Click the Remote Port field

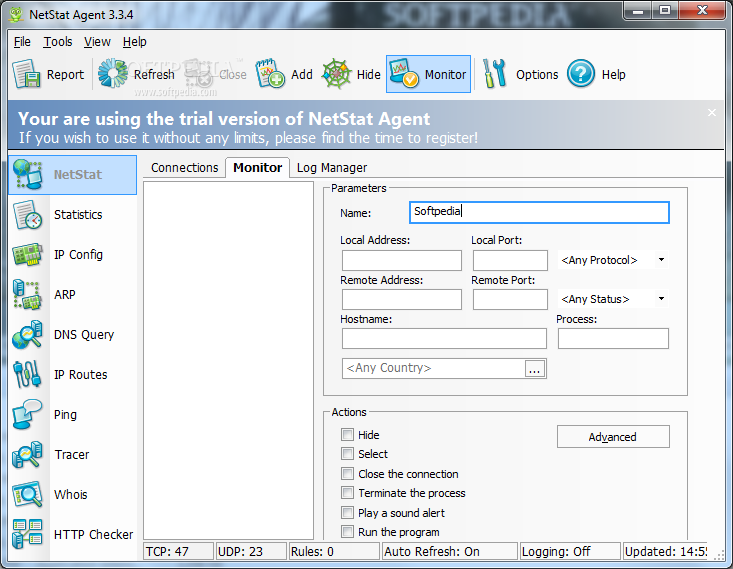coord(510,299)
